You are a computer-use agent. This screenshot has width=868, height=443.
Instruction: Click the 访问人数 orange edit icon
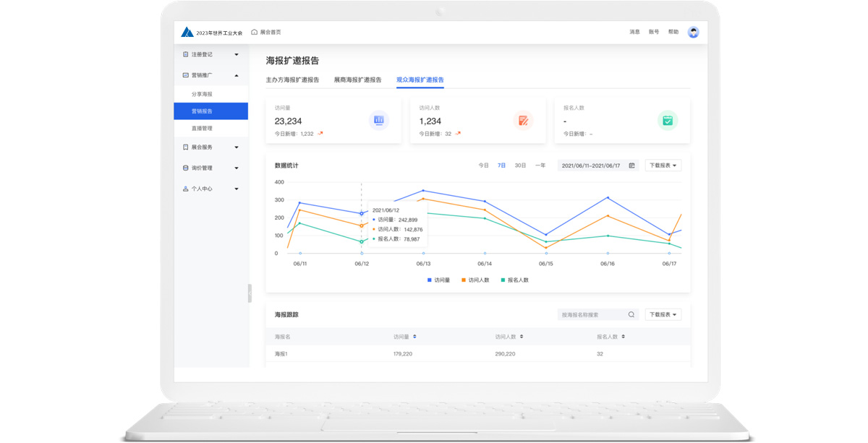[x=523, y=121]
